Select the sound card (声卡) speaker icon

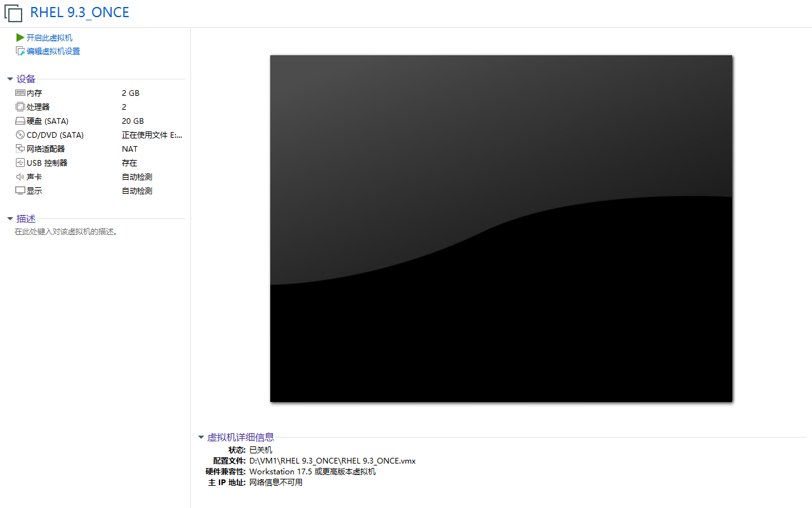click(20, 177)
